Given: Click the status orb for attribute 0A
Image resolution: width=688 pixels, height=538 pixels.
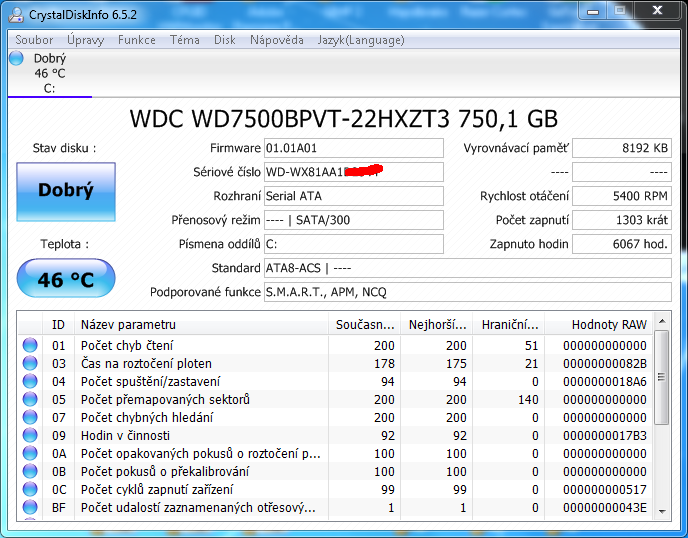Looking at the screenshot, I should tap(30, 453).
